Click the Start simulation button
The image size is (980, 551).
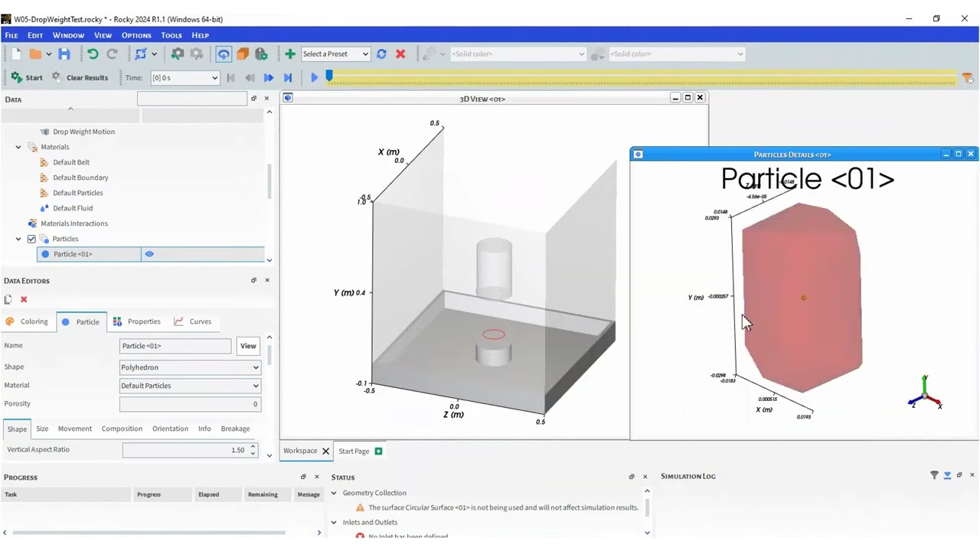click(x=27, y=77)
